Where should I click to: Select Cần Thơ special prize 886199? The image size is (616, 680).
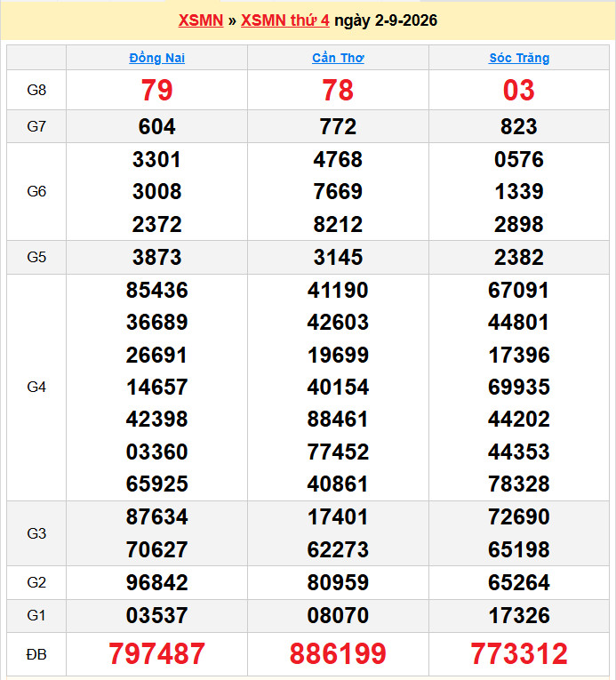[338, 653]
